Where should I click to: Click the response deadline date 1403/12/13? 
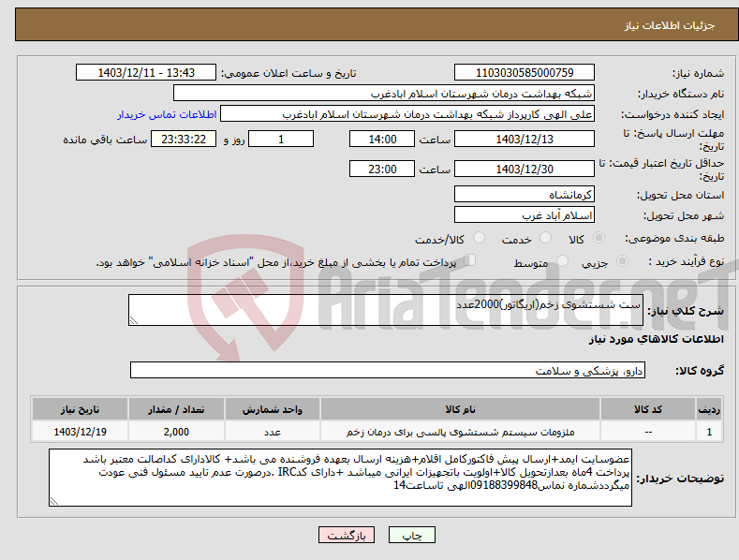pos(525,139)
